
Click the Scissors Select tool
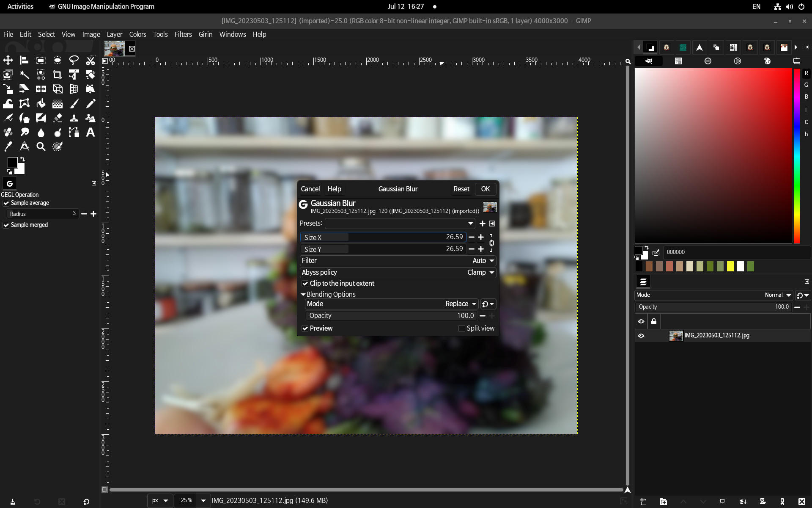(90, 60)
